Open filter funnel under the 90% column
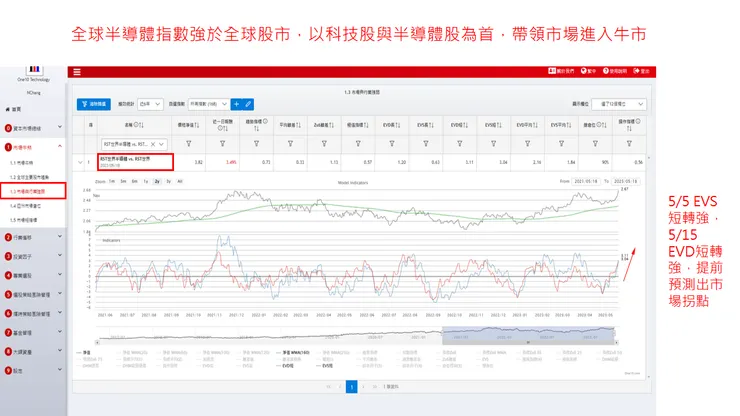 (595, 144)
